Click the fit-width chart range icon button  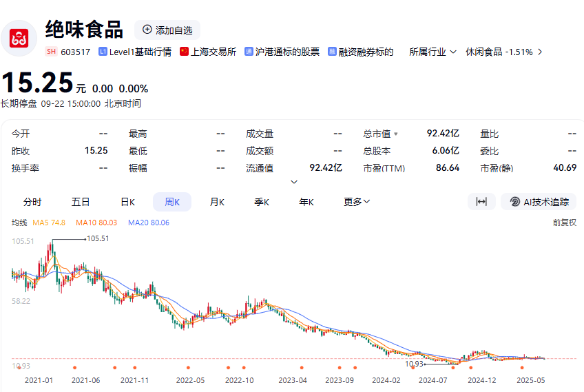click(x=481, y=202)
